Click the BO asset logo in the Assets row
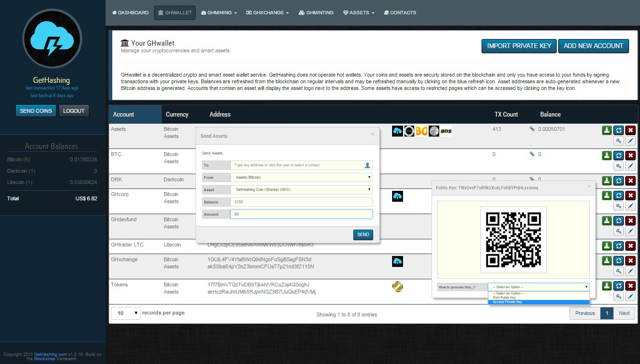 pyautogui.click(x=422, y=131)
